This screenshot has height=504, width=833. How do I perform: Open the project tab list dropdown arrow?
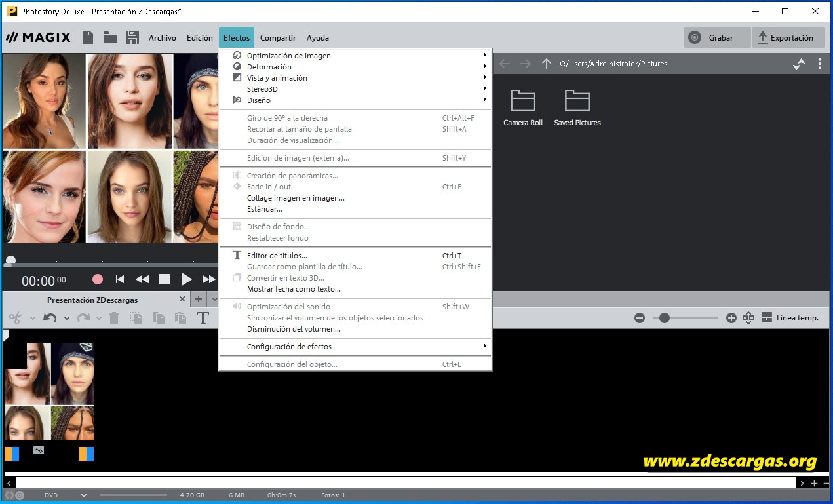point(214,300)
